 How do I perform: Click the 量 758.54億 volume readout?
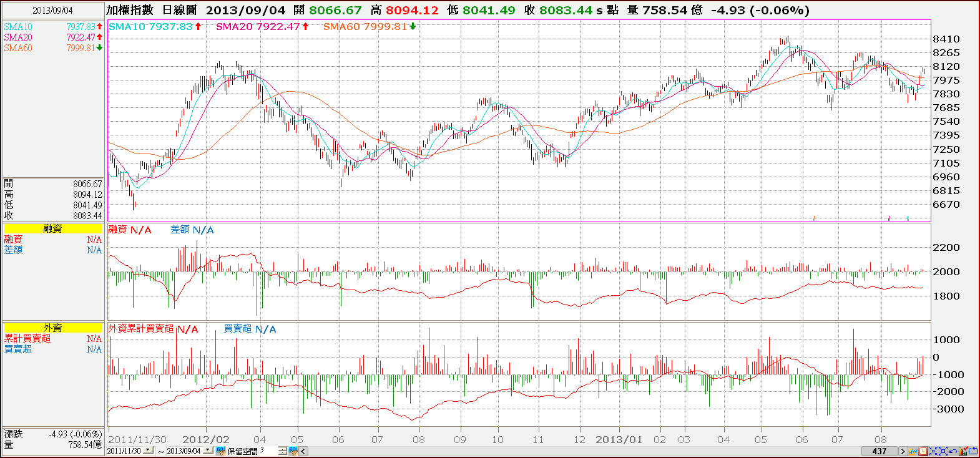[53, 445]
